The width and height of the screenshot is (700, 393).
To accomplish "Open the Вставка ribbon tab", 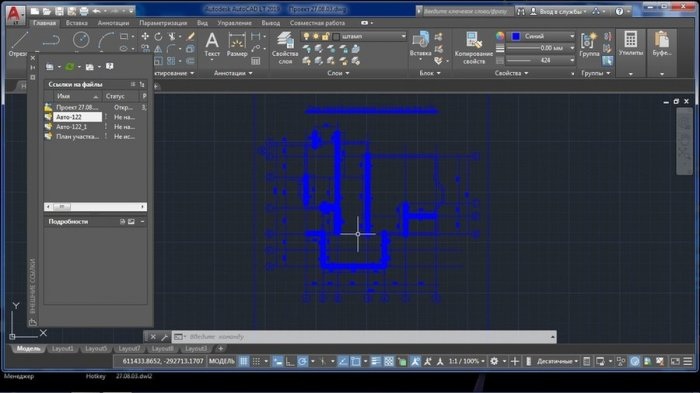I will (x=76, y=23).
